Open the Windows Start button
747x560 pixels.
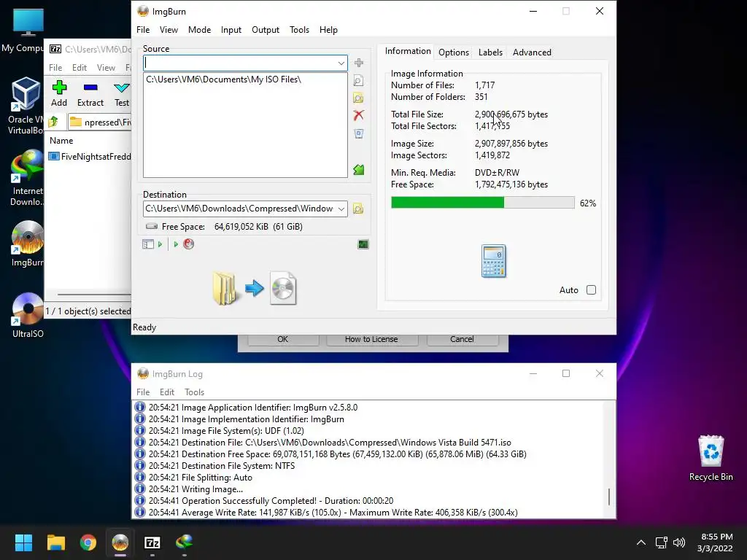pyautogui.click(x=23, y=542)
